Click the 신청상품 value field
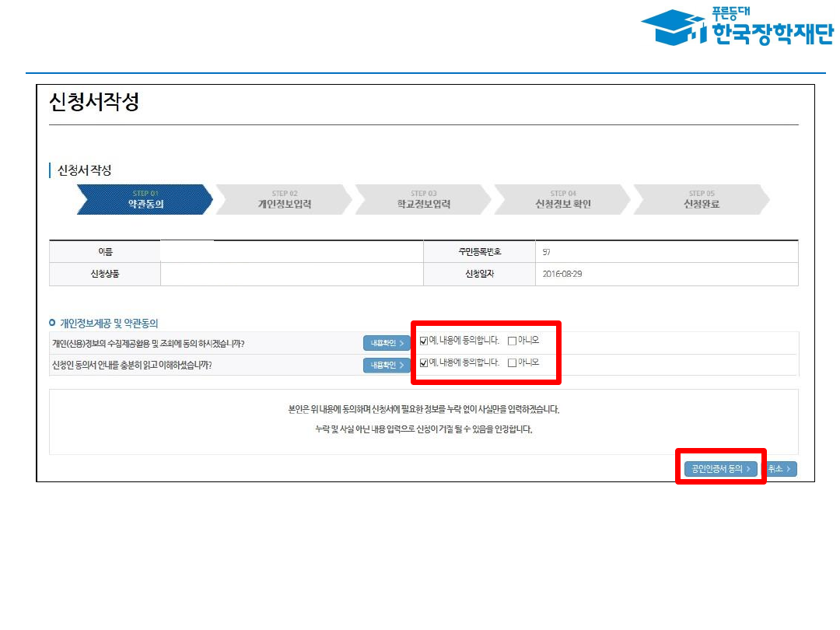 click(x=292, y=275)
